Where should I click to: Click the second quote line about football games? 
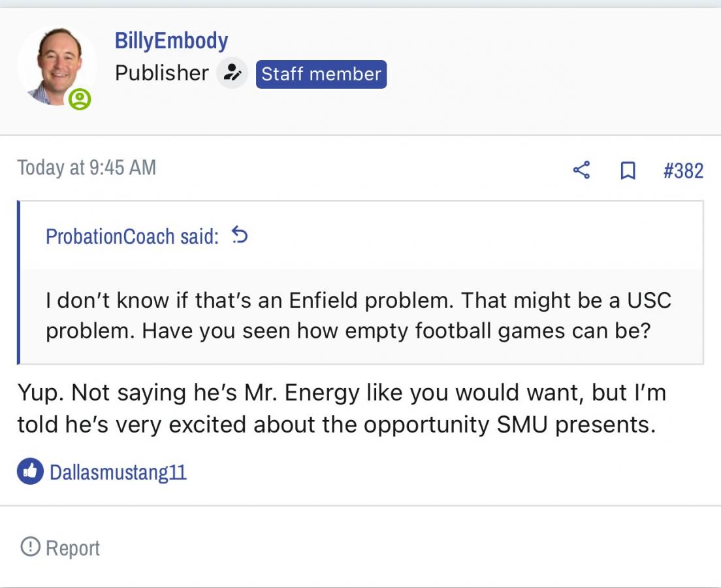(x=348, y=331)
